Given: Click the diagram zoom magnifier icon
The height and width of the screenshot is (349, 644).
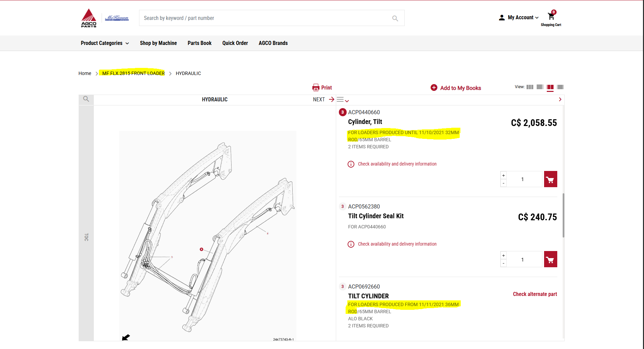Looking at the screenshot, I should 86,99.
